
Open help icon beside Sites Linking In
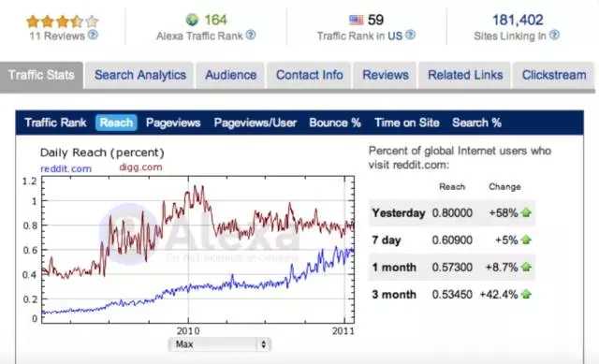click(554, 36)
